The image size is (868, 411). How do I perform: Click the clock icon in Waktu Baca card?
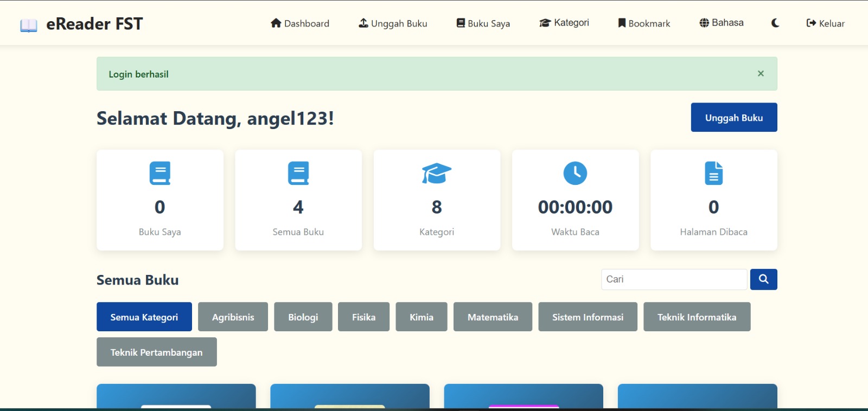pos(575,173)
